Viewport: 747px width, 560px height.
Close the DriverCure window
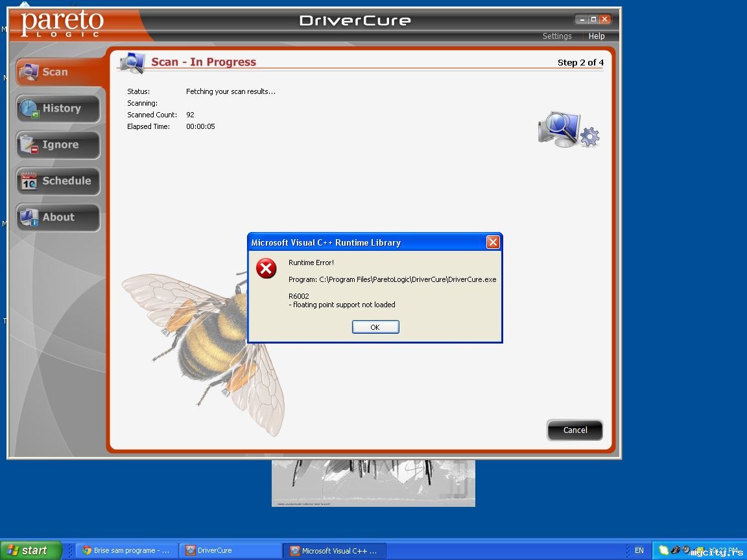(x=605, y=19)
